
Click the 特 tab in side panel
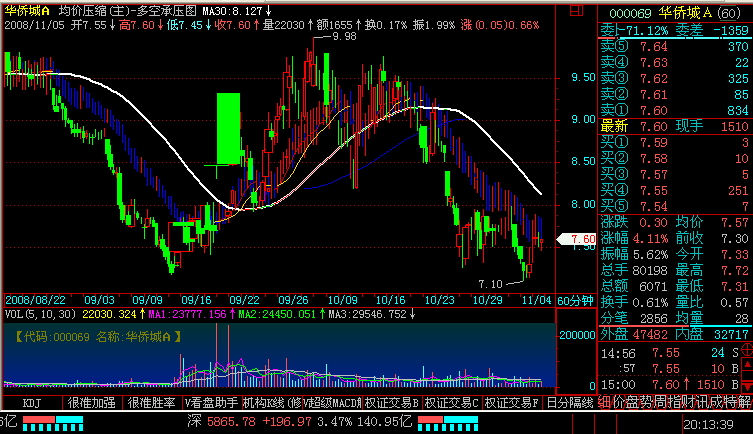click(729, 402)
